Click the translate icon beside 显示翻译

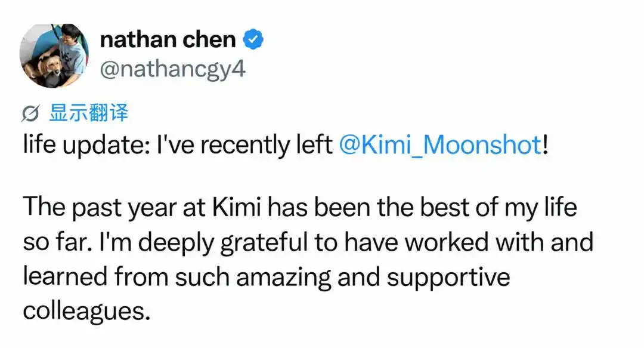click(30, 113)
